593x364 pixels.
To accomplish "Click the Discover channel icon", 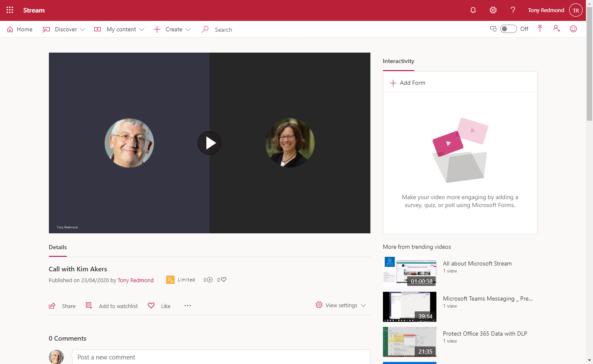I will (x=46, y=29).
